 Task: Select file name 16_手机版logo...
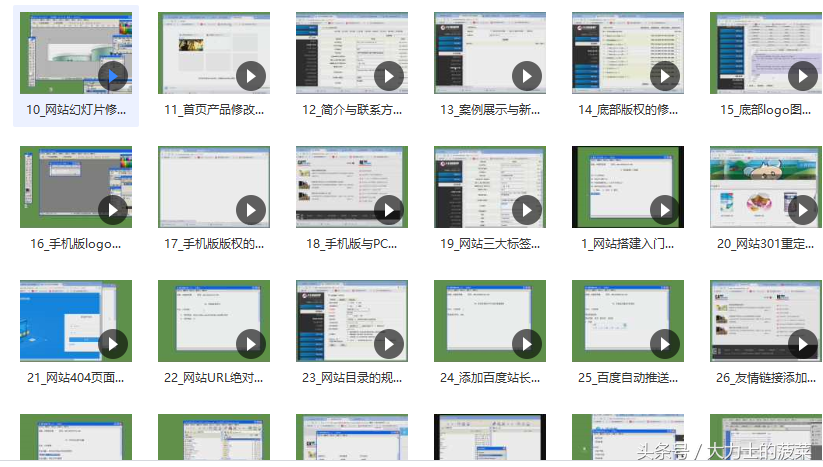(x=76, y=243)
